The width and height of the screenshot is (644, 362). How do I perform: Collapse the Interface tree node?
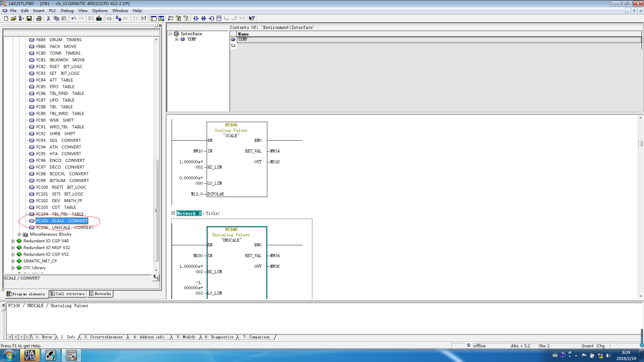[x=171, y=34]
